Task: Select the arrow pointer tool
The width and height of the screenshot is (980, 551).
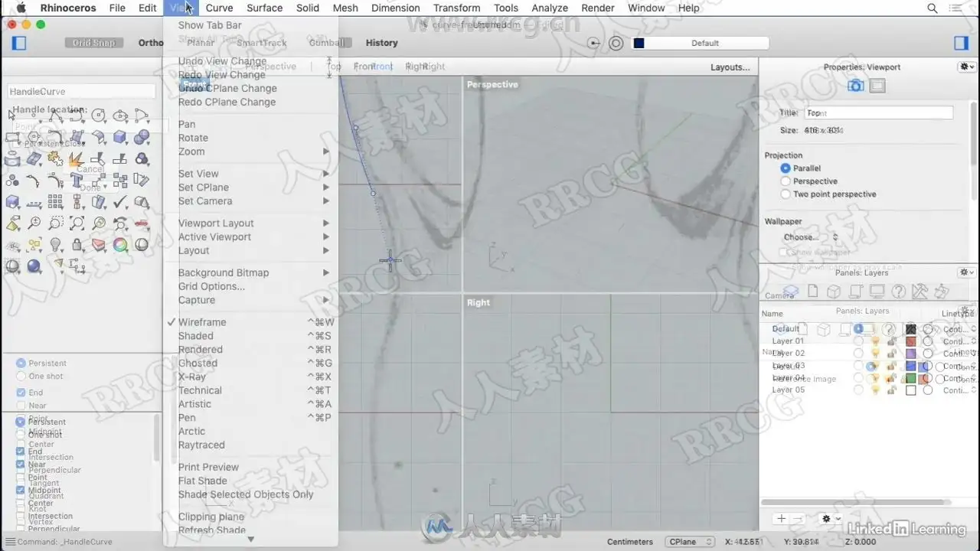Action: coord(12,116)
